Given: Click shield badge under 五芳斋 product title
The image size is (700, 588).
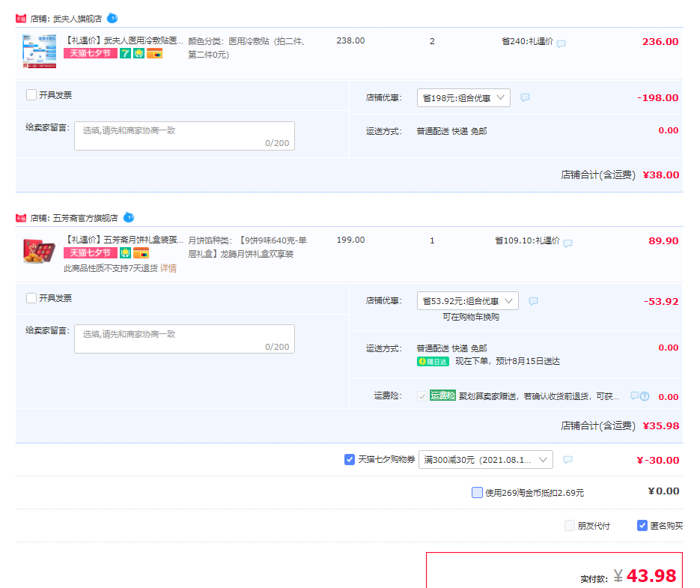Looking at the screenshot, I should click(126, 253).
